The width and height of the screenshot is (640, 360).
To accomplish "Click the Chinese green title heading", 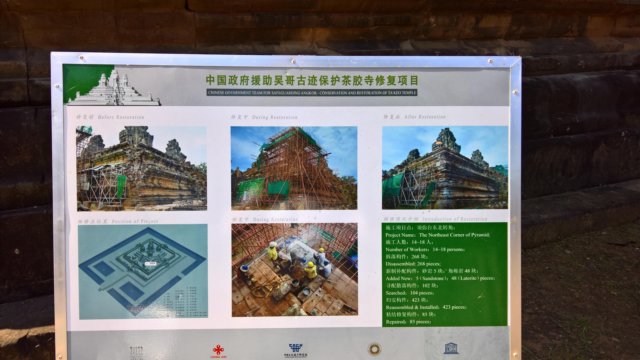I will pos(312,80).
